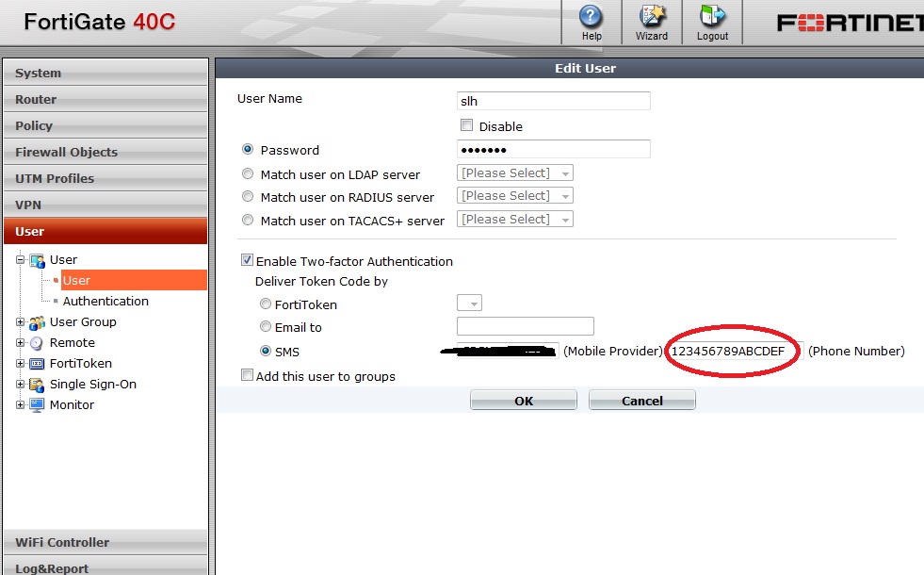
Task: Select the Single Sign-On tree icon
Action: pos(35,384)
